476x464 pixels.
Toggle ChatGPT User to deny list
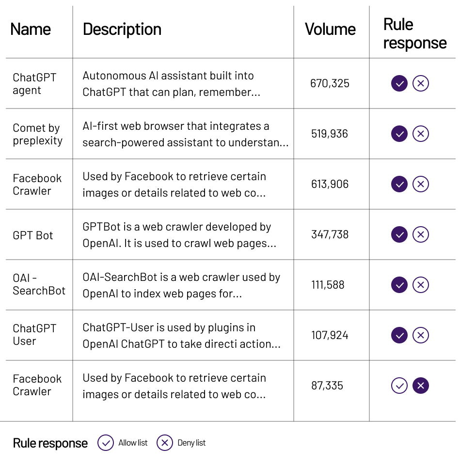420,335
